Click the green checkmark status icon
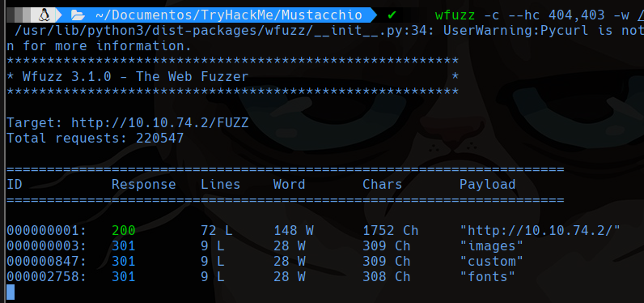Image resolution: width=644 pixels, height=303 pixels. point(392,15)
